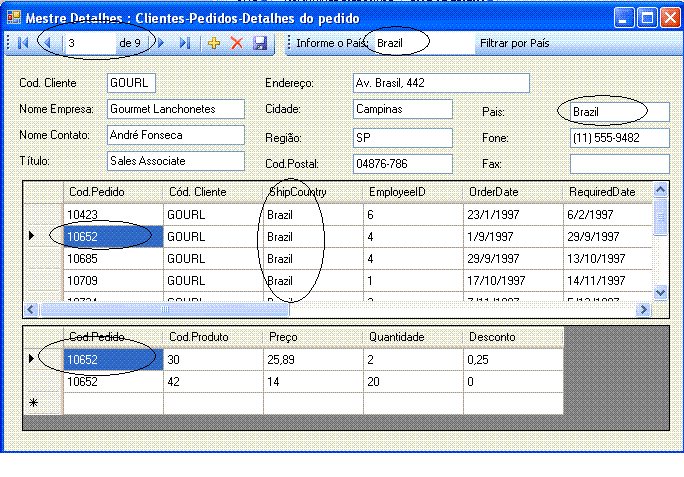This screenshot has width=684, height=477.
Task: Click the Nome Contato field André Fonseca
Action: (176, 135)
